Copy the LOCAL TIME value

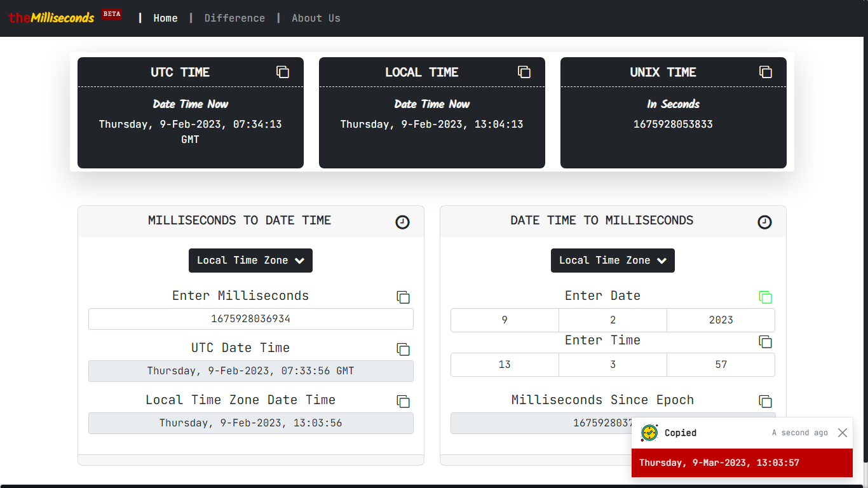[x=524, y=72]
